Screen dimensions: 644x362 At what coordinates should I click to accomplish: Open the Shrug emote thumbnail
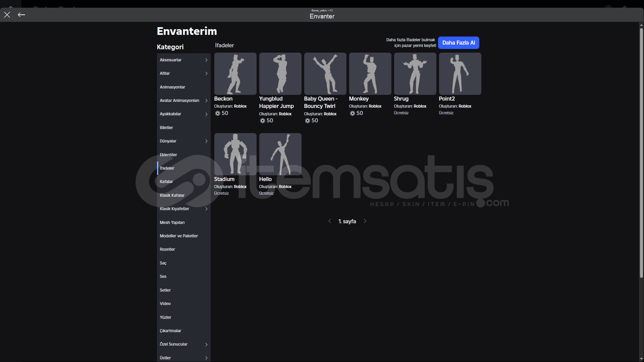click(x=415, y=74)
